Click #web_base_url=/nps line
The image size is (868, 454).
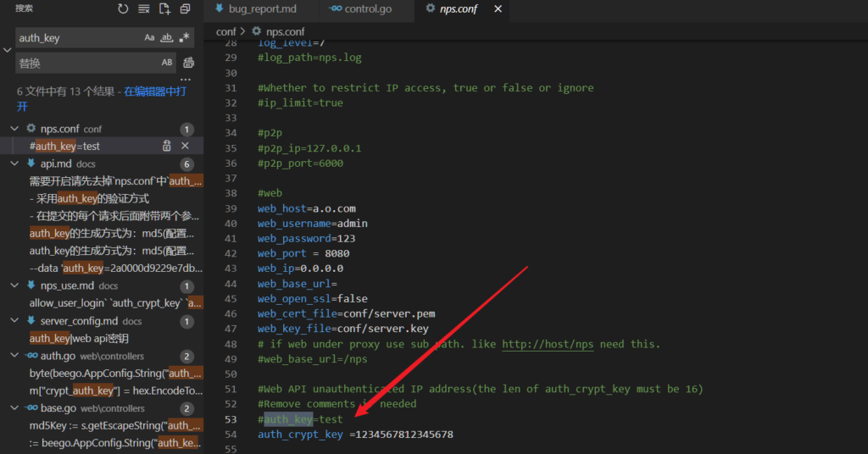(312, 359)
